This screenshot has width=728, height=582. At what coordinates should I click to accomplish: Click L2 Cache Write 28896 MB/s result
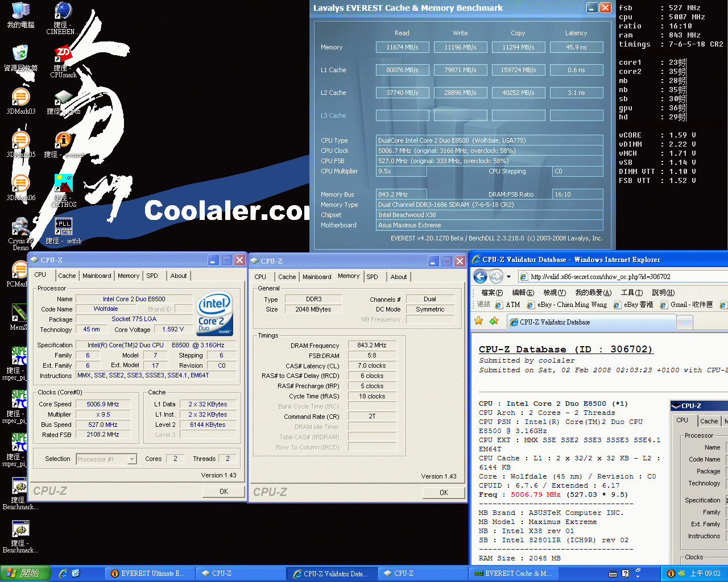pos(460,93)
